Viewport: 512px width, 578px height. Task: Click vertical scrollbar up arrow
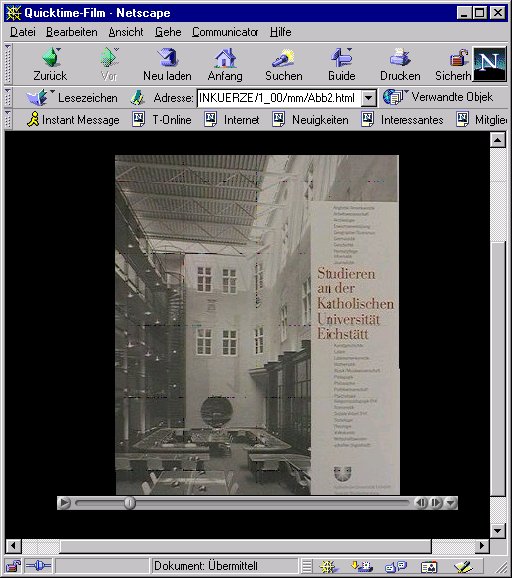[x=498, y=140]
